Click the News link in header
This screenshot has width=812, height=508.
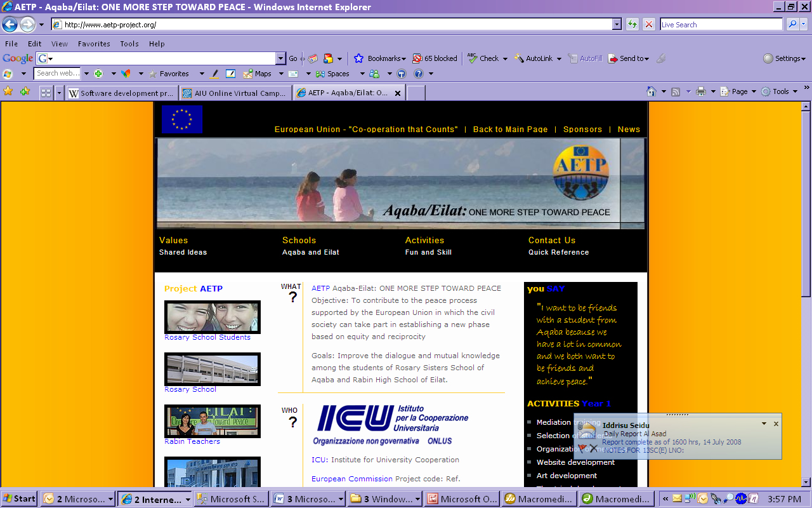(629, 129)
